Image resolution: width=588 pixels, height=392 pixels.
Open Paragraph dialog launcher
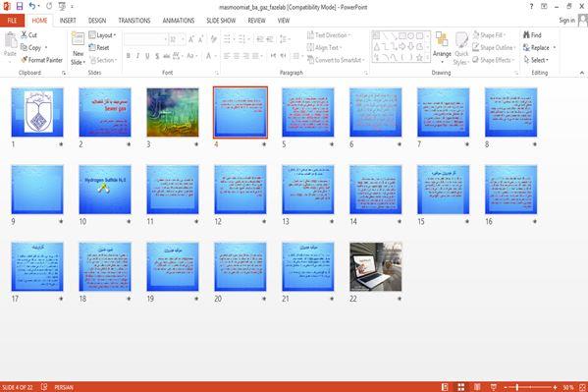(x=365, y=73)
